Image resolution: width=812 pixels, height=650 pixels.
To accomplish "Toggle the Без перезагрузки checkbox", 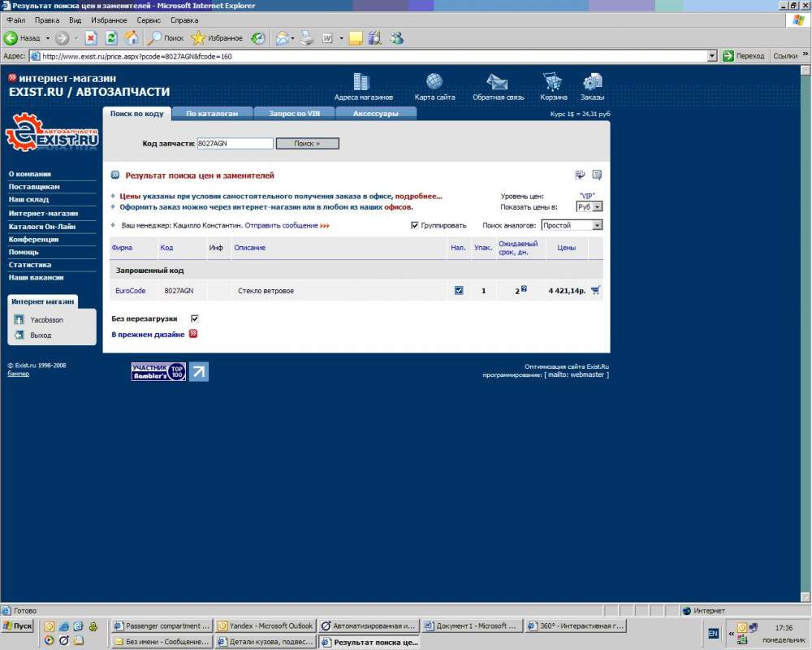I will coord(195,318).
